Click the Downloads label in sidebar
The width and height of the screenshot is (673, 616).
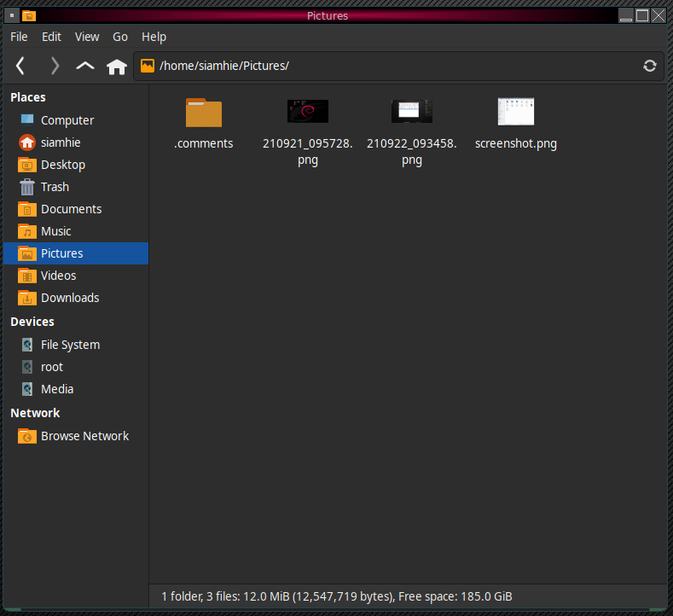[x=70, y=298]
